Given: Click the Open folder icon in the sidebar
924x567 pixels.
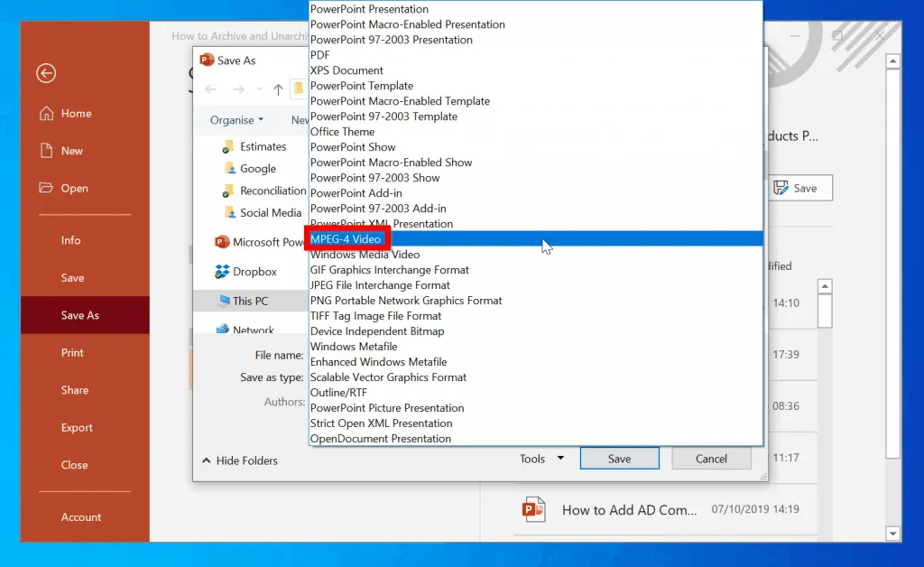Looking at the screenshot, I should point(46,188).
